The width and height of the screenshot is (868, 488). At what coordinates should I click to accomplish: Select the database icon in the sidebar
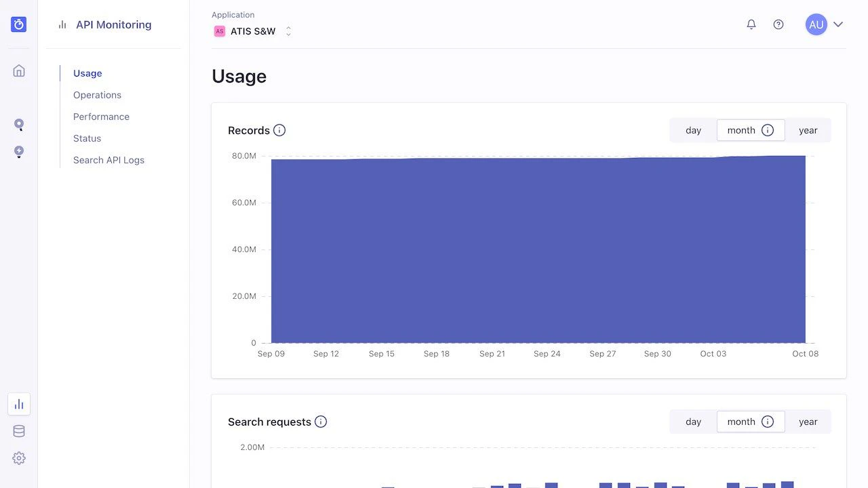pyautogui.click(x=18, y=430)
